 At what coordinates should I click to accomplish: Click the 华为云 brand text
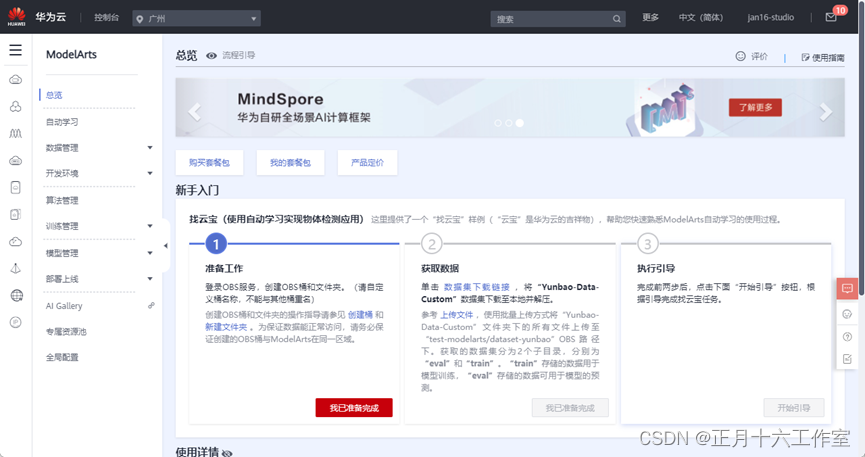[x=51, y=17]
